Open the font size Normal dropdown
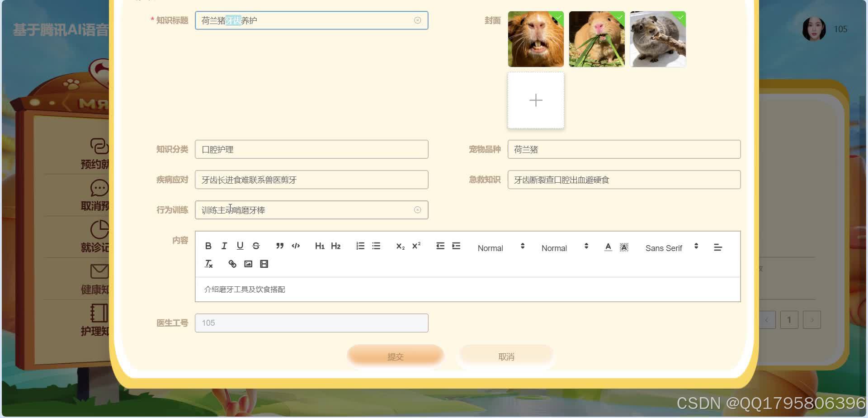This screenshot has height=418, width=868. (x=500, y=247)
